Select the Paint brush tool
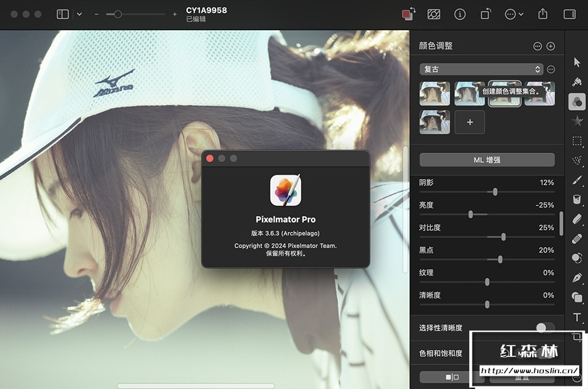 [577, 180]
